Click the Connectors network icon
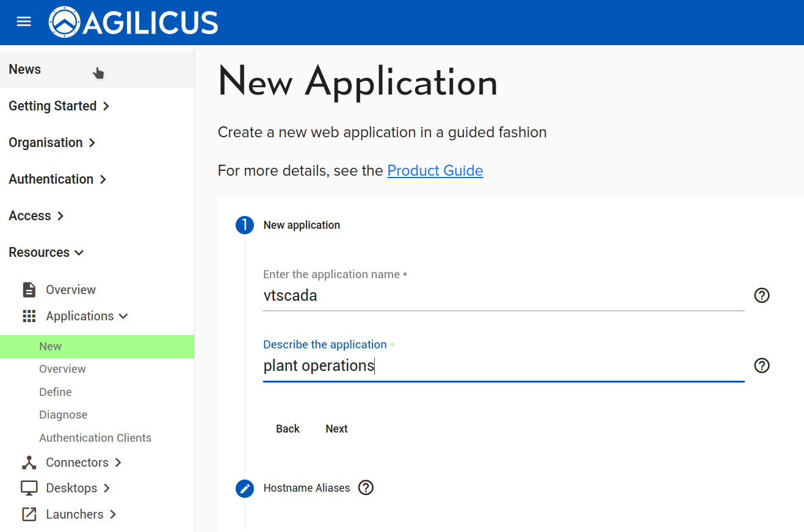Image resolution: width=804 pixels, height=532 pixels. 29,462
